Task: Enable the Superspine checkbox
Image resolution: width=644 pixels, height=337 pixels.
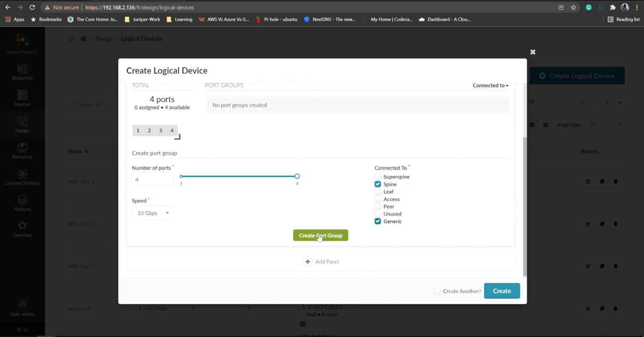Action: pyautogui.click(x=378, y=177)
